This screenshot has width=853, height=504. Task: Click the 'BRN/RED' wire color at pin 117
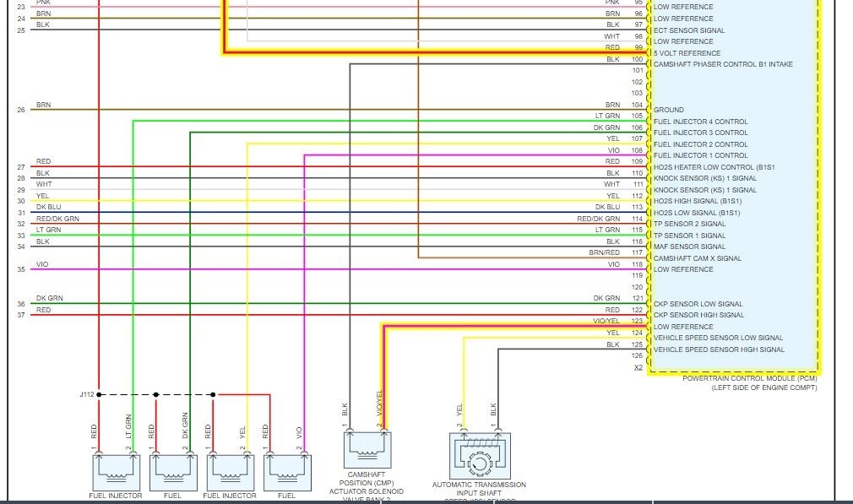click(604, 252)
